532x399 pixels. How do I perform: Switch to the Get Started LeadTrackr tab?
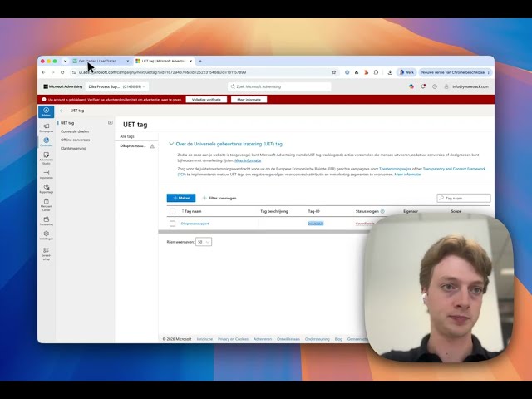tap(98, 61)
